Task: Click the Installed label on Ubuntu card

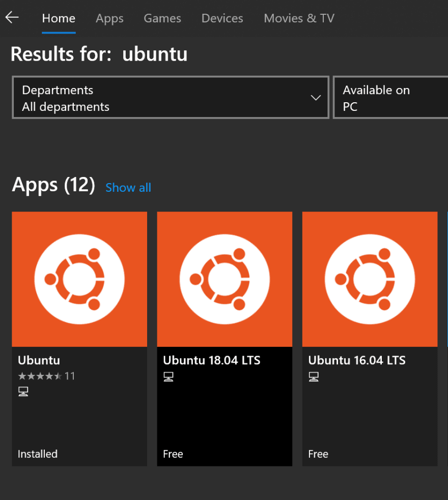Action: point(38,454)
